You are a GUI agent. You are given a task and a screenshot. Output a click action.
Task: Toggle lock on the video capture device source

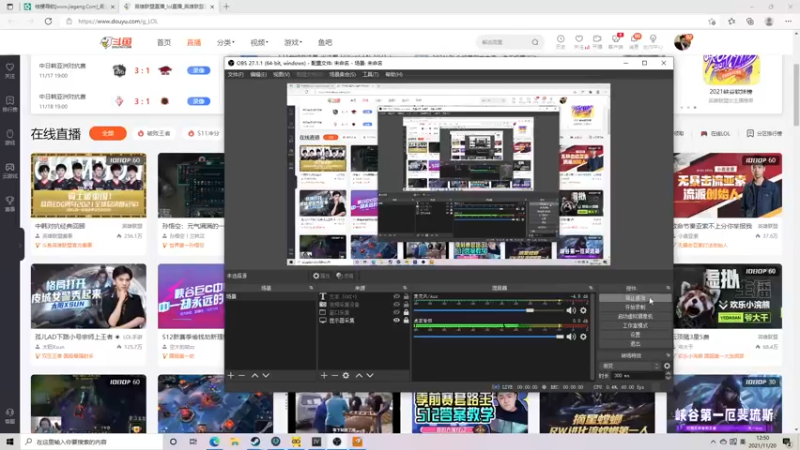coord(406,305)
